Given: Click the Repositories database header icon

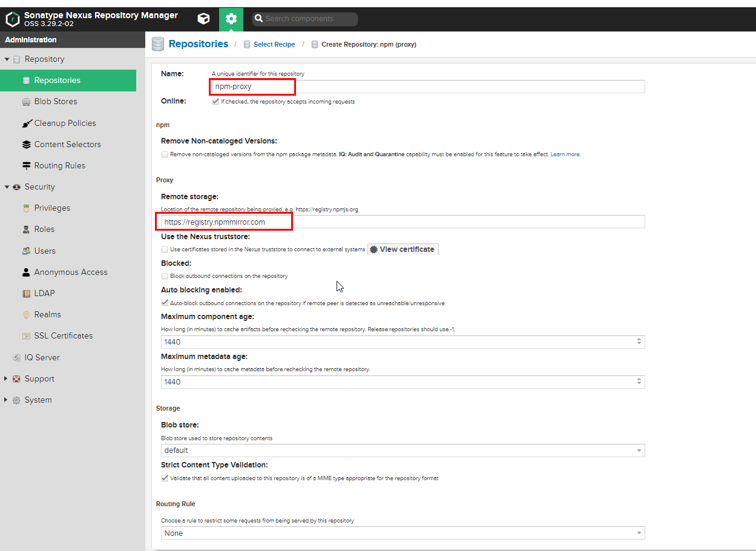Looking at the screenshot, I should tap(158, 44).
